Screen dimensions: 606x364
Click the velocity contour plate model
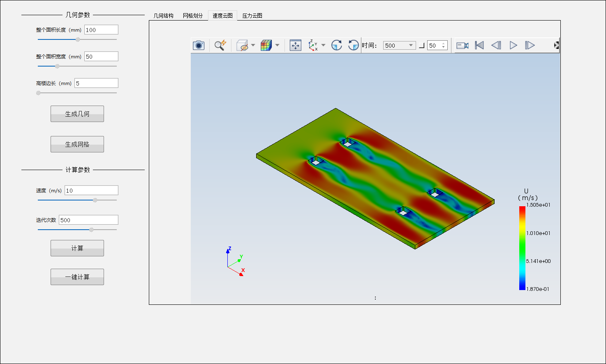click(375, 179)
